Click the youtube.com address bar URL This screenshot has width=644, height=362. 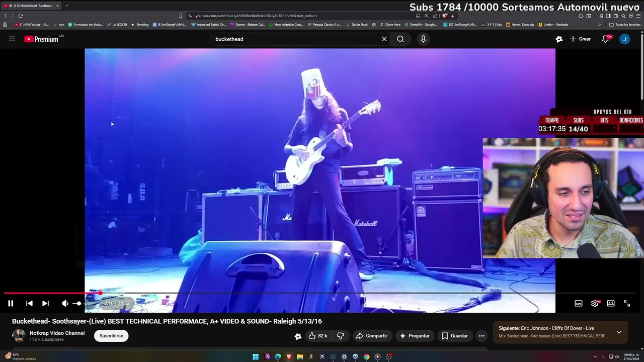[x=256, y=16]
